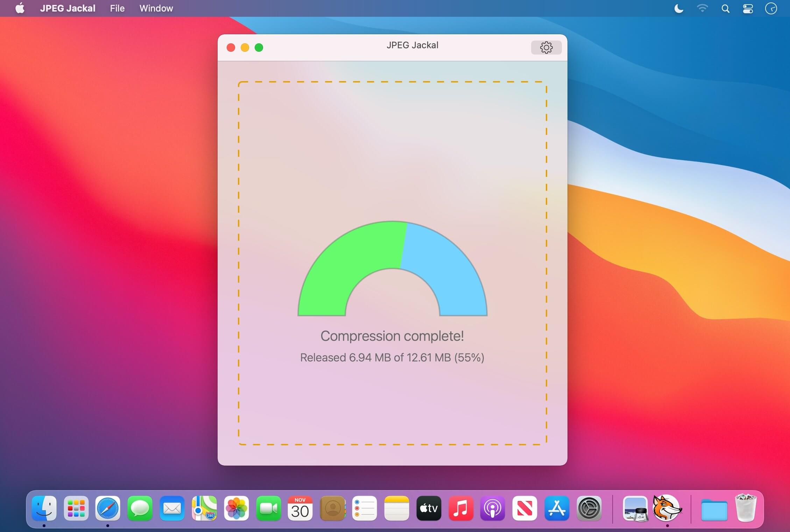Open Wi-Fi status menu
This screenshot has height=532, width=790.
click(x=702, y=8)
